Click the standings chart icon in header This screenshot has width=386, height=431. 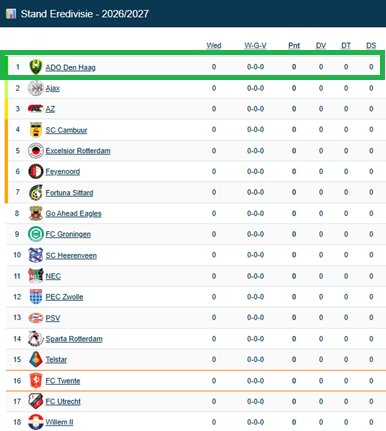(x=11, y=14)
